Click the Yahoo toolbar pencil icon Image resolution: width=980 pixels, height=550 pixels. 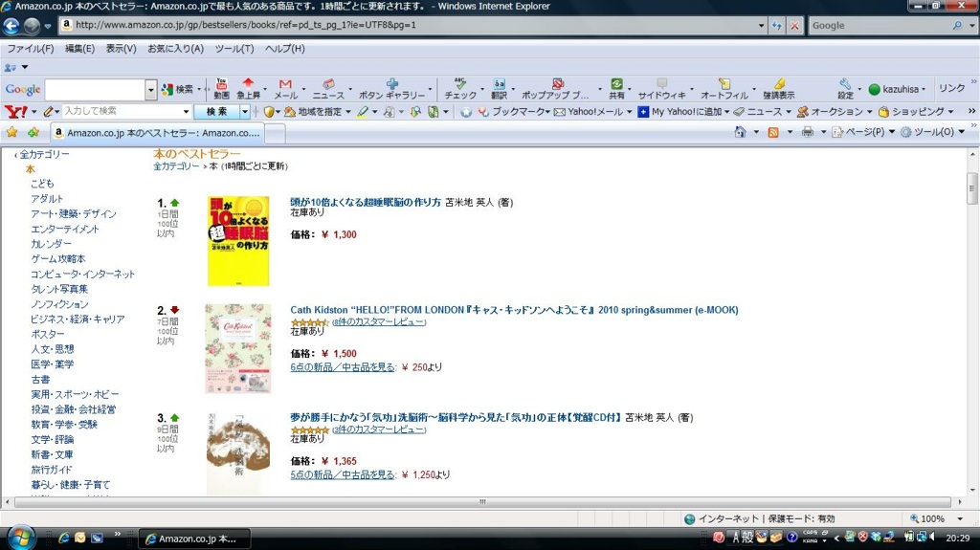click(48, 111)
